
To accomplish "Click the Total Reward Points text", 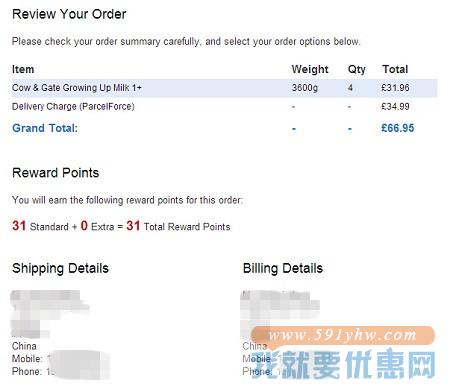I will (187, 227).
